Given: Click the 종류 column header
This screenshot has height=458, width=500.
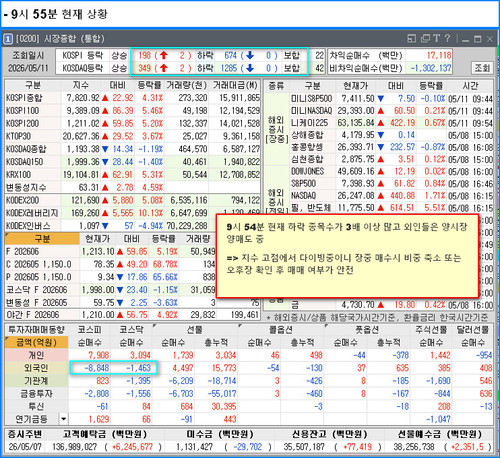Looking at the screenshot, I should pos(276,86).
